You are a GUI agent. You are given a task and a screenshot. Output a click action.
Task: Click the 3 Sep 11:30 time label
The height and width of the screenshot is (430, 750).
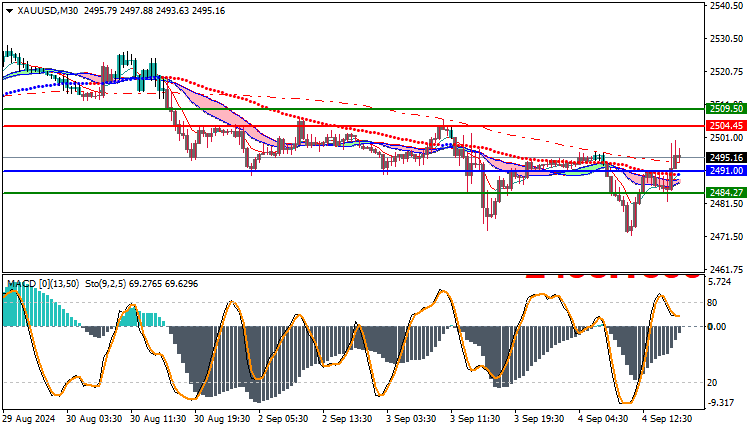click(475, 419)
